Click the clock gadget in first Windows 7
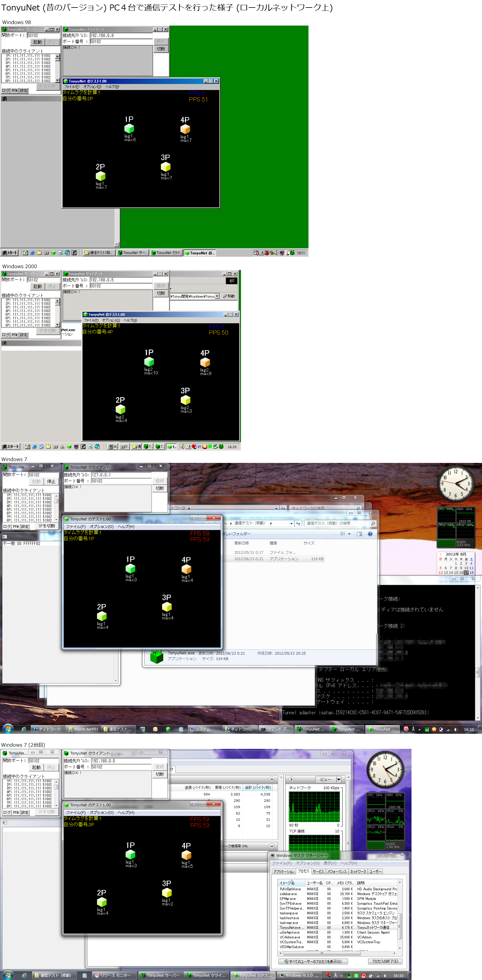This screenshot has width=482, height=980. pos(455,483)
